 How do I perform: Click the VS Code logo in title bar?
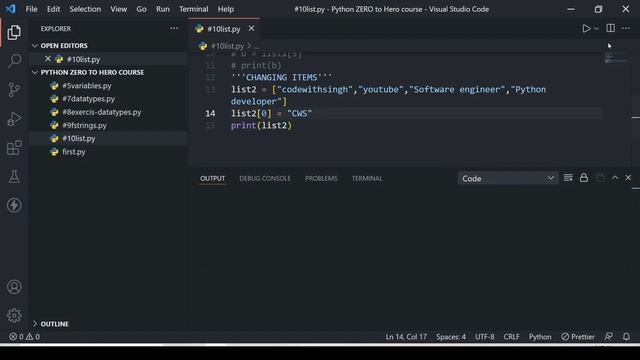(11, 9)
